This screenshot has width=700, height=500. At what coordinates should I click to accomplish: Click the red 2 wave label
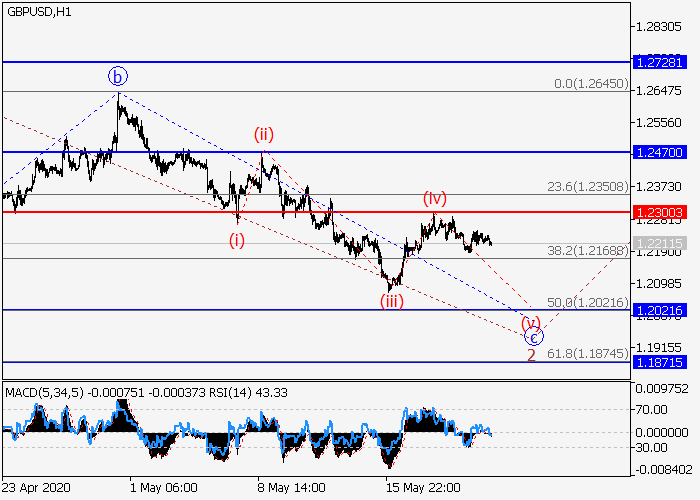[532, 356]
